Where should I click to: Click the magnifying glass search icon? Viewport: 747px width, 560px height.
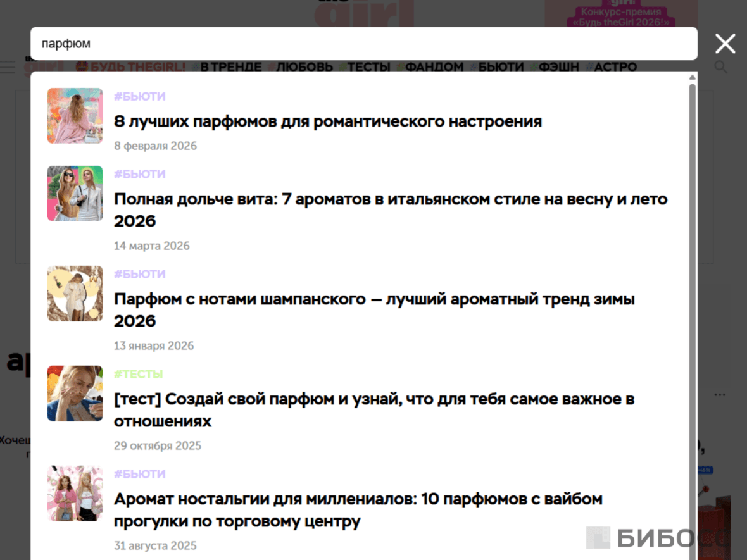pyautogui.click(x=721, y=66)
